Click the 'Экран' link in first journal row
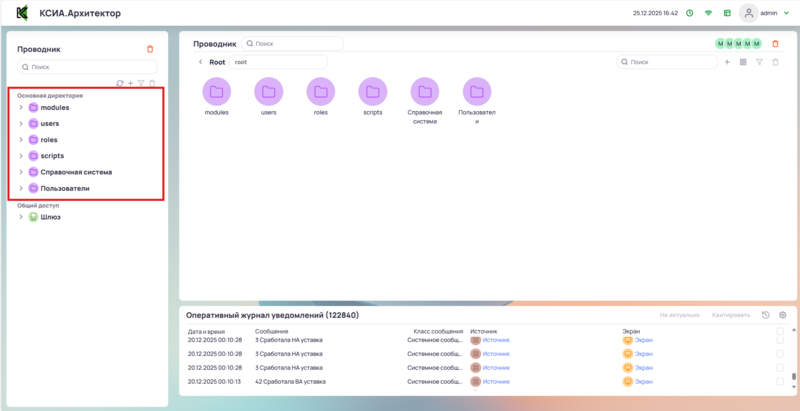The image size is (800, 411). pos(643,340)
